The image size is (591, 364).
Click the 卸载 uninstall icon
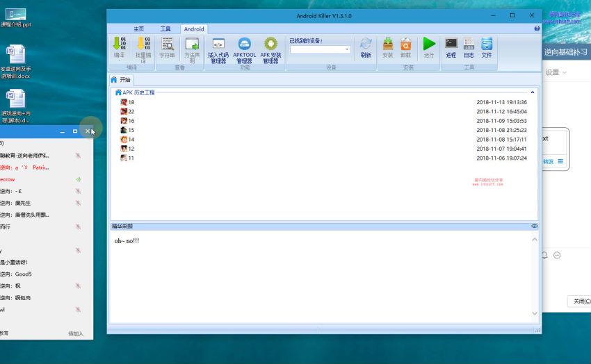pos(405,47)
